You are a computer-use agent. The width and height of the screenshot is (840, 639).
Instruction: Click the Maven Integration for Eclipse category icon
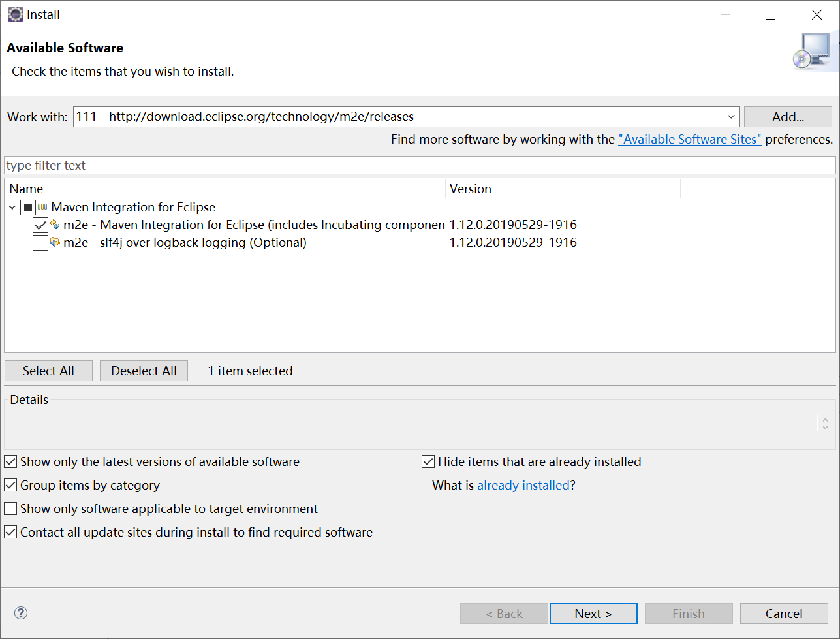(43, 207)
